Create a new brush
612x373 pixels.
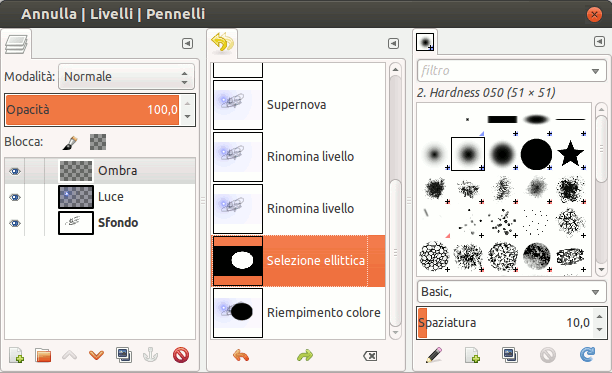tap(472, 355)
